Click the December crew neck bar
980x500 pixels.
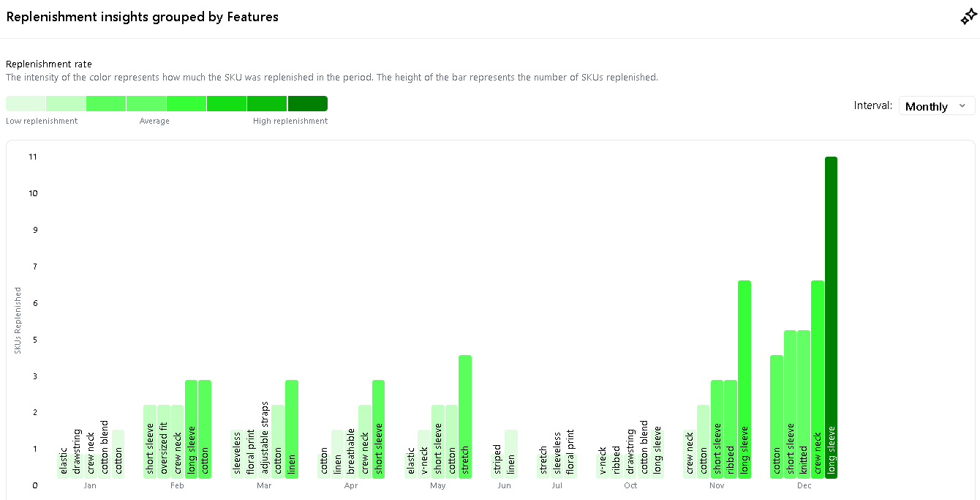click(818, 378)
